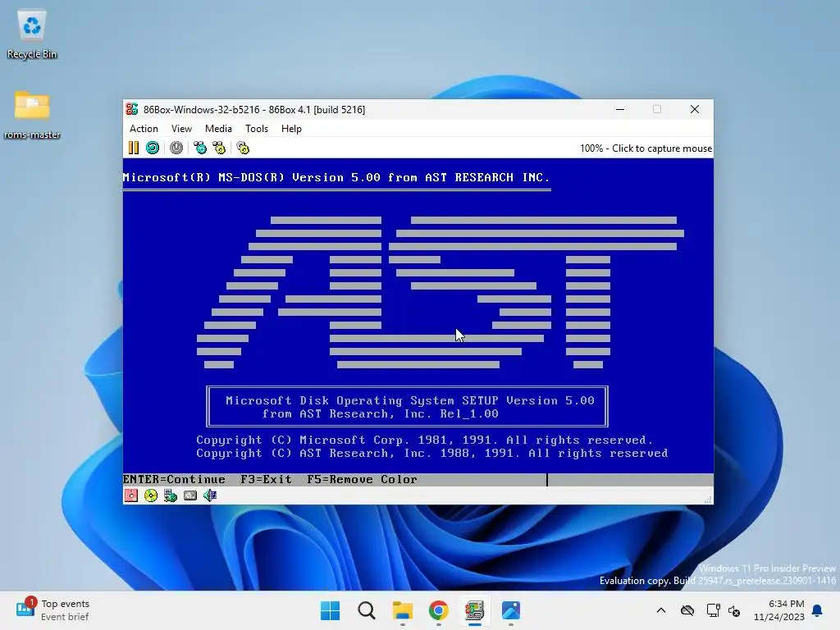This screenshot has width=840, height=630.
Task: Click the emulated MS-DOS setup screen
Action: (x=418, y=322)
